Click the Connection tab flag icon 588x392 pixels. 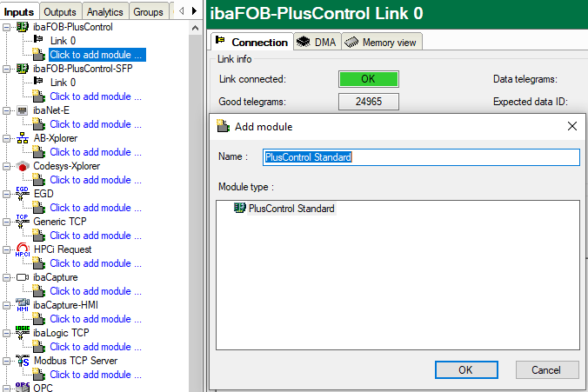pyautogui.click(x=221, y=40)
